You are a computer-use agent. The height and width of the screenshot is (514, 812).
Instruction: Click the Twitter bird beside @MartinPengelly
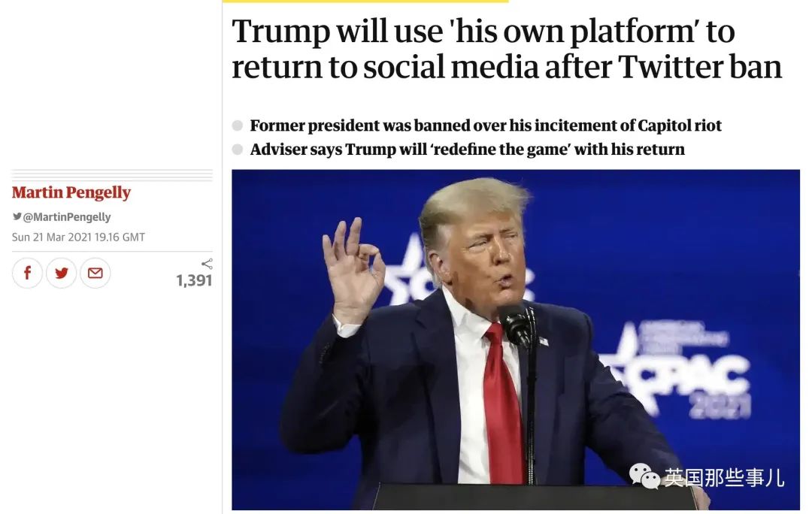click(x=17, y=217)
